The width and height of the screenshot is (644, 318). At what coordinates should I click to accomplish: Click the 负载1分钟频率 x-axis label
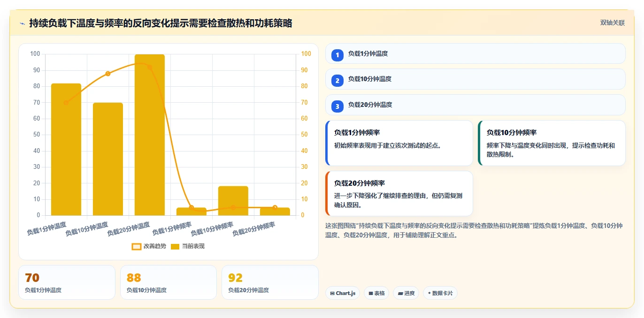pos(172,228)
